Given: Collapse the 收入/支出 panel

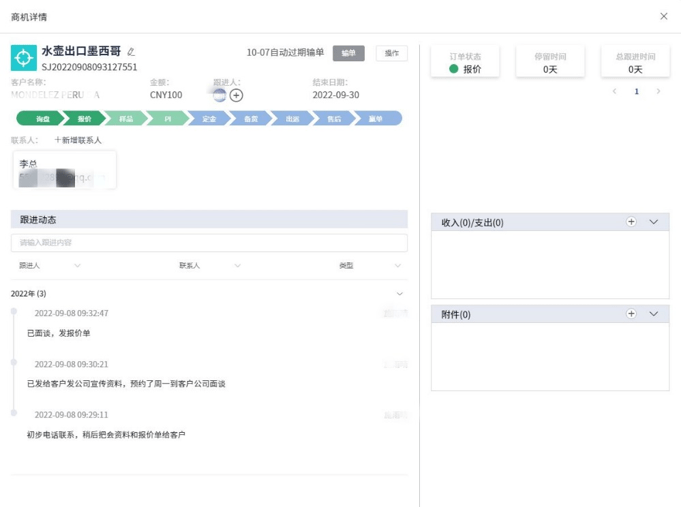Looking at the screenshot, I should click(x=654, y=222).
